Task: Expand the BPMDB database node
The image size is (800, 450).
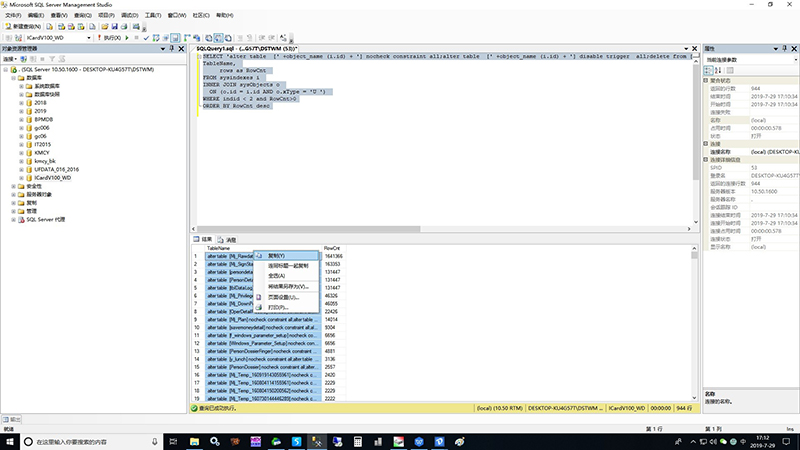Action: tap(21, 119)
